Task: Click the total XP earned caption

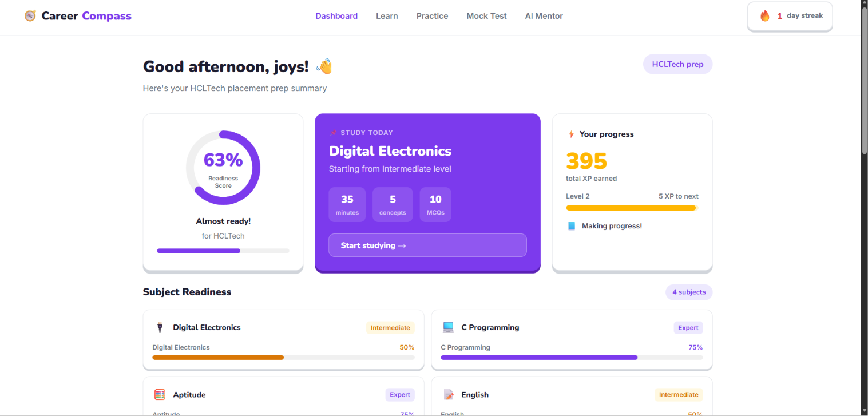Action: point(592,179)
